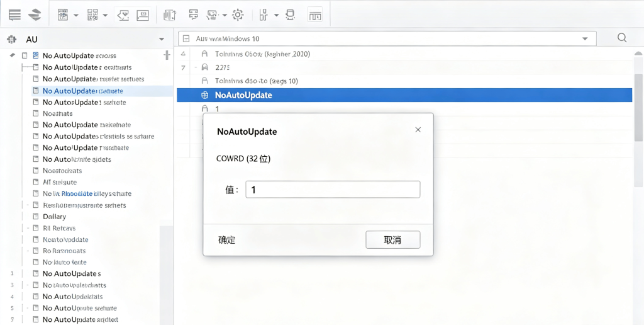
Task: Click the split layout toolbar icon
Action: pyautogui.click(x=264, y=15)
